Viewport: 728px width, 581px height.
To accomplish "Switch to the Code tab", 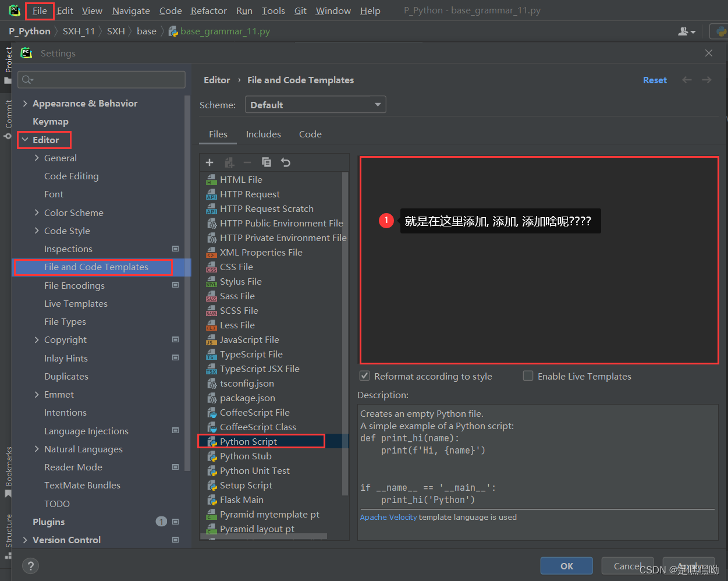I will tap(310, 134).
